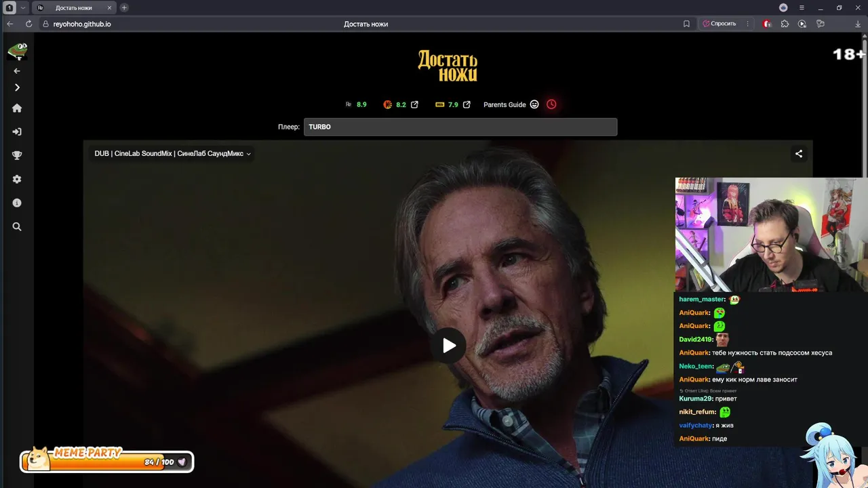
Task: Click the chat username David2419
Action: pos(695,340)
